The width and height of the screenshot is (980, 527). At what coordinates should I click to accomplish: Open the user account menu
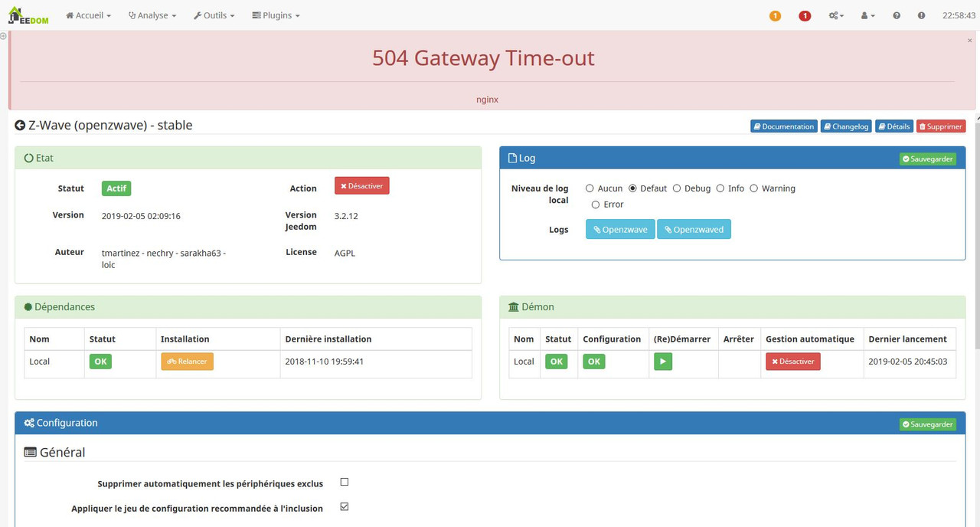[867, 15]
